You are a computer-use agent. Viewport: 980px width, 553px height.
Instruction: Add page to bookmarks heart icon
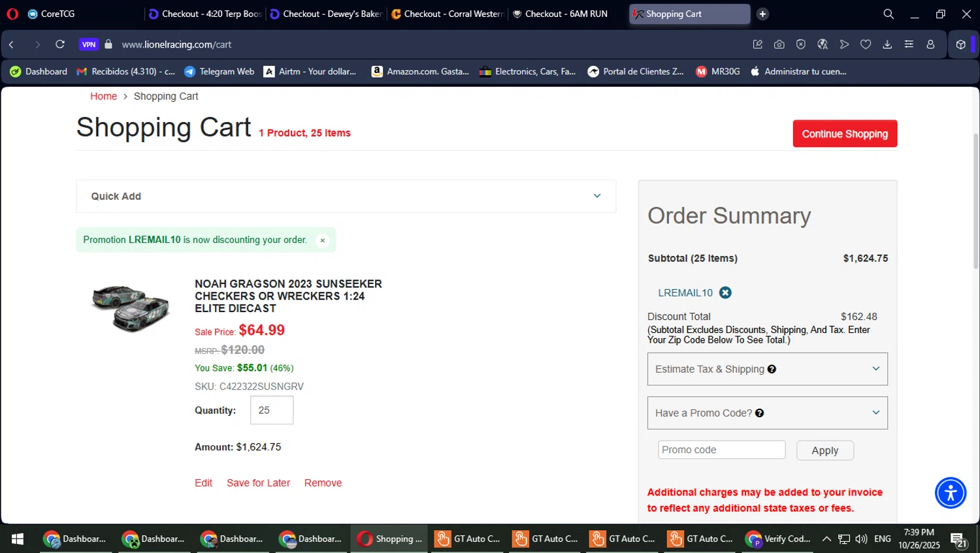866,44
